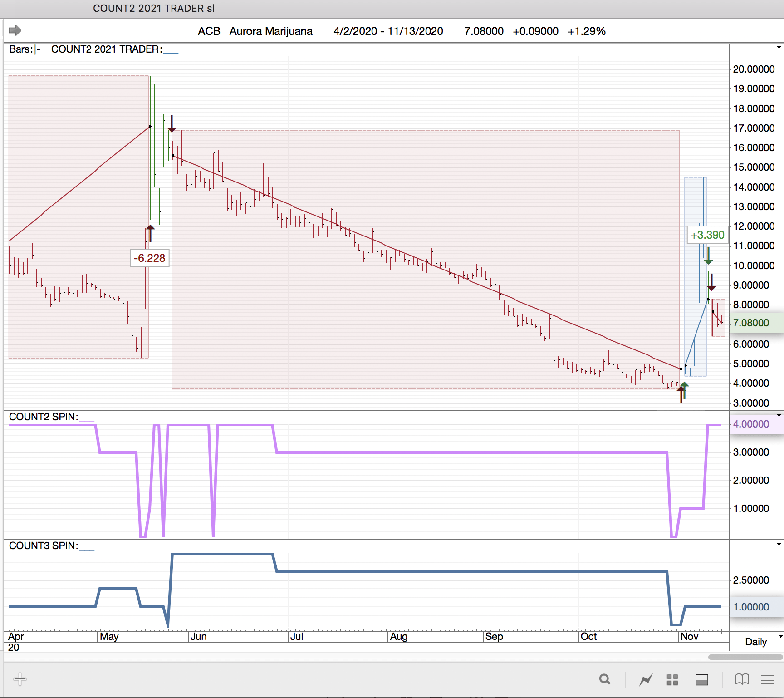Open the COUNT2 SPIN pane menu arrow
784x698 pixels.
click(779, 415)
